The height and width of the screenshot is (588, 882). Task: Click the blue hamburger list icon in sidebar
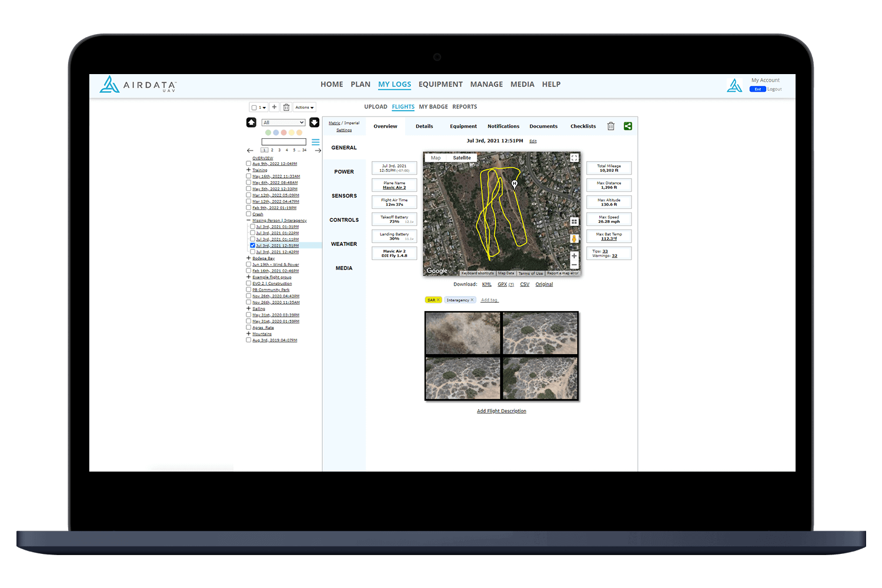(316, 142)
